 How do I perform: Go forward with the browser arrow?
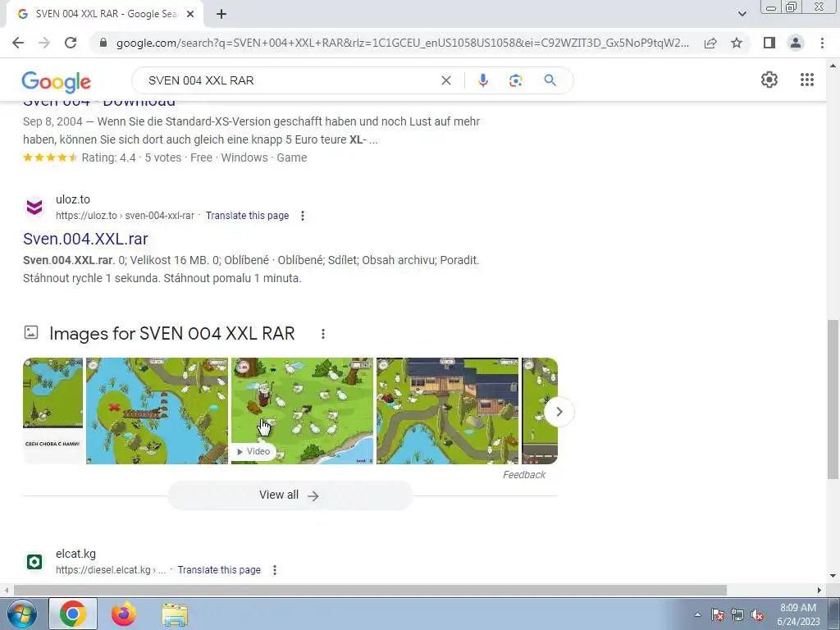tap(44, 43)
